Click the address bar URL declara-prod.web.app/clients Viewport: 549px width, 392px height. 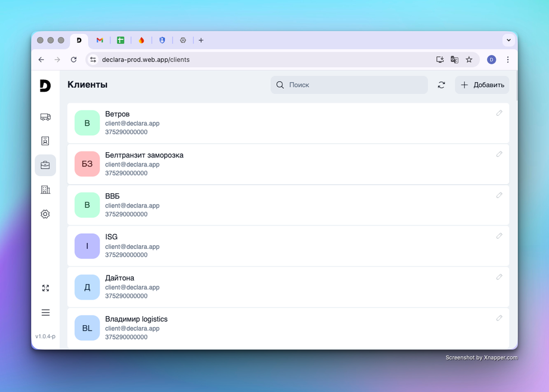146,60
